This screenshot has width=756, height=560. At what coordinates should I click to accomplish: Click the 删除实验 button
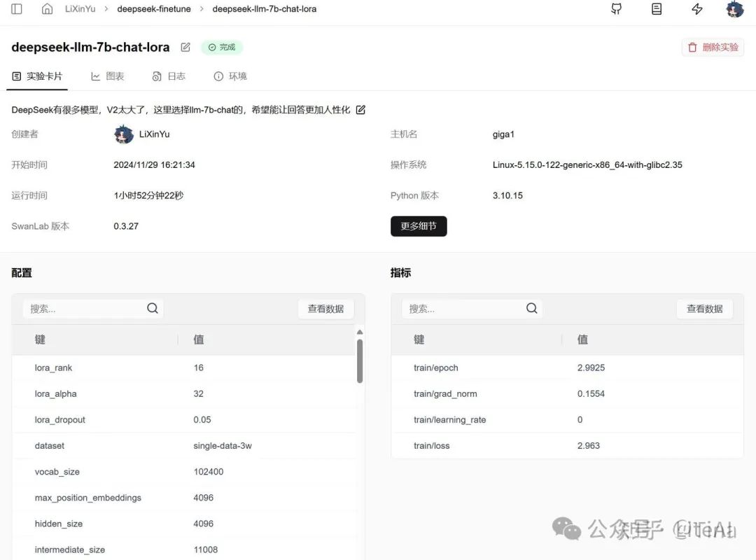713,47
